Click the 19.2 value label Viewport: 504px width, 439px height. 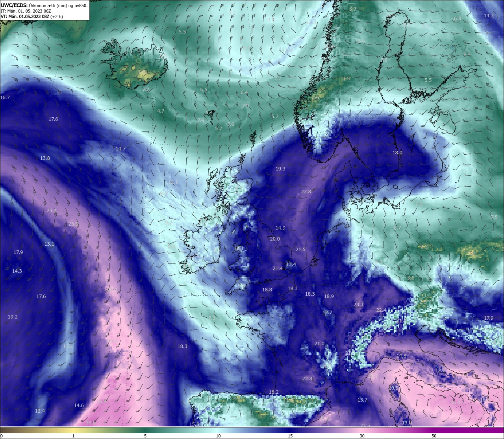tap(13, 317)
